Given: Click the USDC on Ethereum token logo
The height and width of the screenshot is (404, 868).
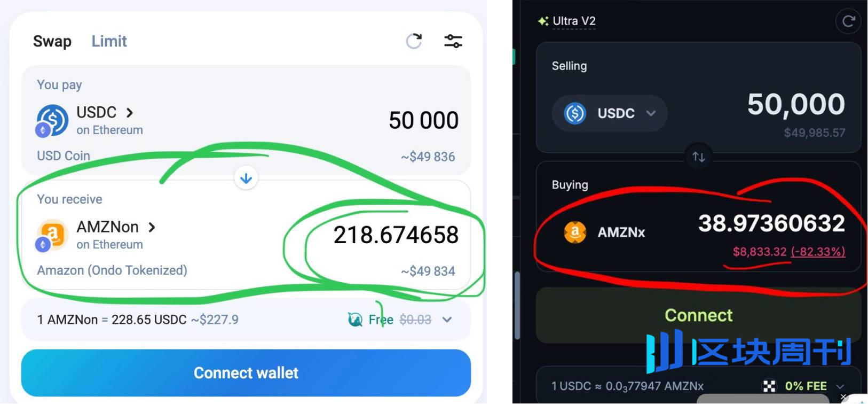Looking at the screenshot, I should 52,121.
